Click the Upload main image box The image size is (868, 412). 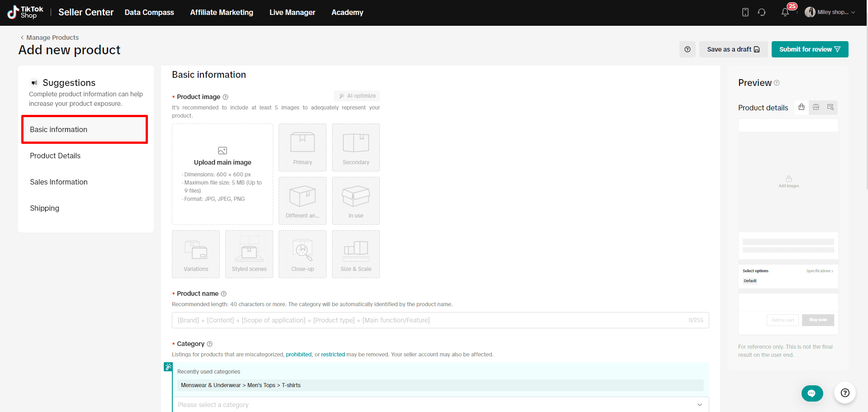223,174
